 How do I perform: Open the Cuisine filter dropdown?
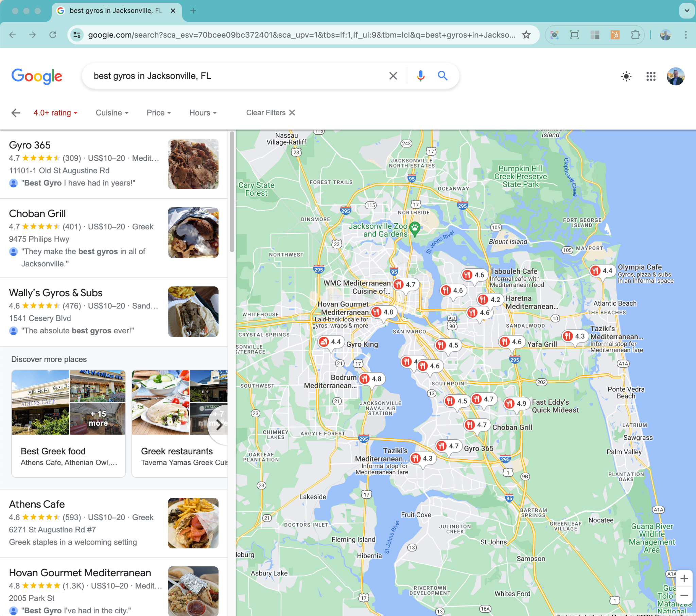pos(112,113)
